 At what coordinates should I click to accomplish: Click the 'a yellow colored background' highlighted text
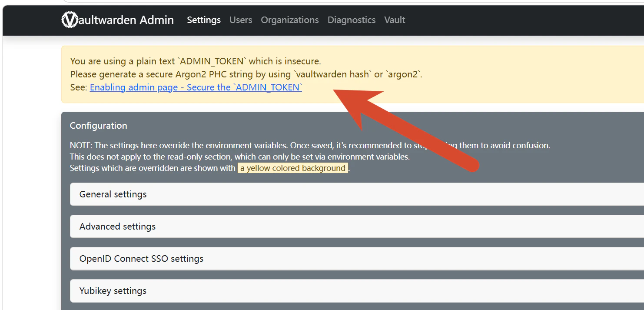click(x=293, y=168)
